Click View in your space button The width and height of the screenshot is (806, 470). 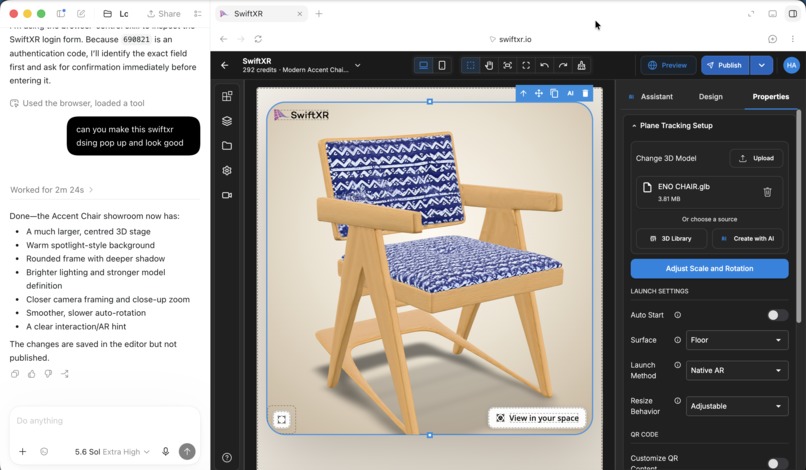[x=537, y=418]
